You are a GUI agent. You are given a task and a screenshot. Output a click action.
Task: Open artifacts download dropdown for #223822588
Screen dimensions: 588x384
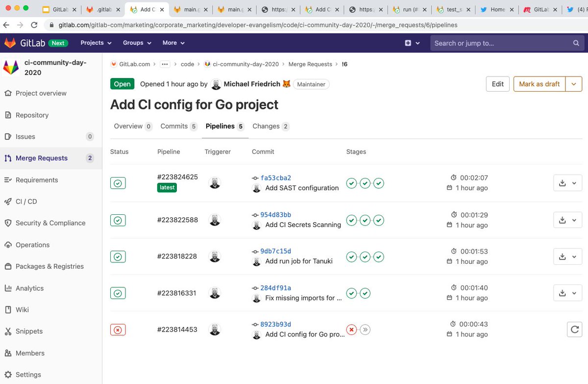567,220
